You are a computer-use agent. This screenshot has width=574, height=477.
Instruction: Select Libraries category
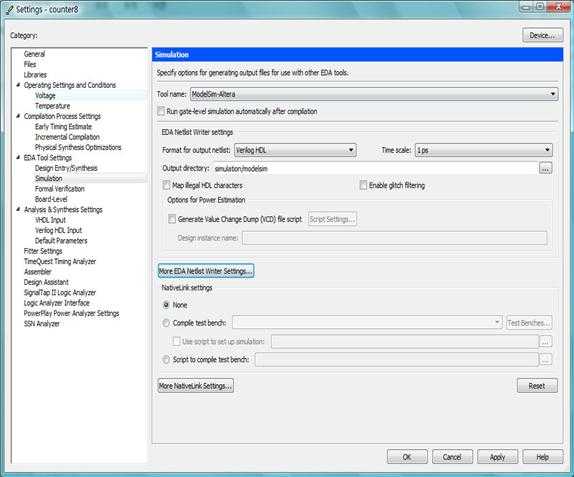[x=35, y=75]
